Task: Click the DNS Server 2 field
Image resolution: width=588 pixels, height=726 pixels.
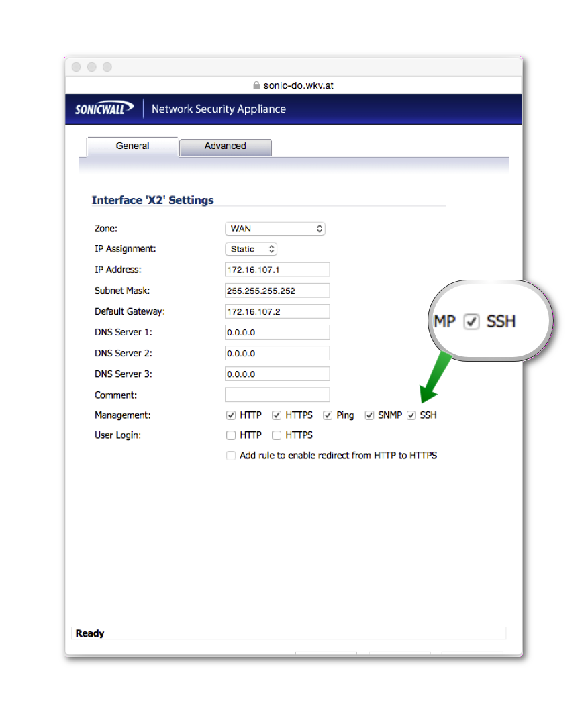Action: click(277, 353)
